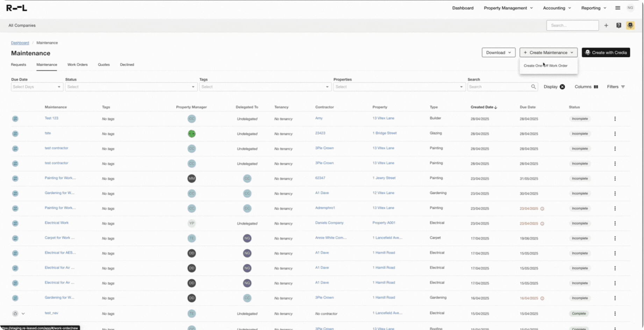Select the Maintenance tab
This screenshot has height=330, width=644.
[x=47, y=65]
